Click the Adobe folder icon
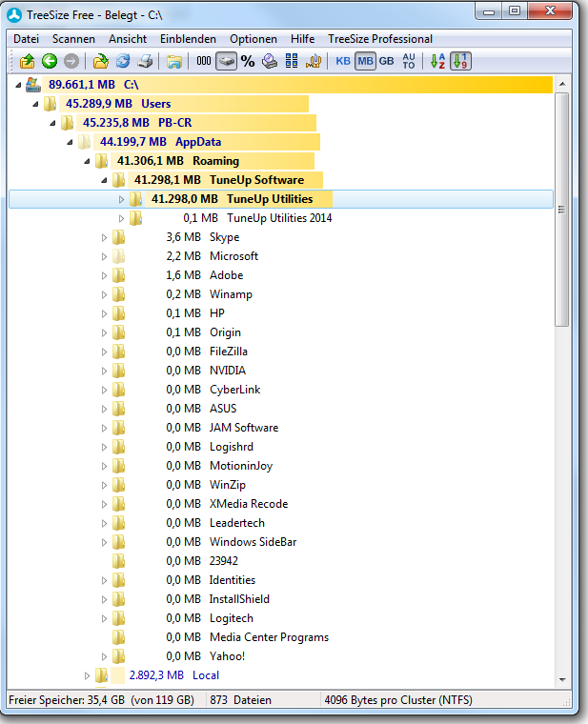The image size is (588, 724). pos(119,275)
